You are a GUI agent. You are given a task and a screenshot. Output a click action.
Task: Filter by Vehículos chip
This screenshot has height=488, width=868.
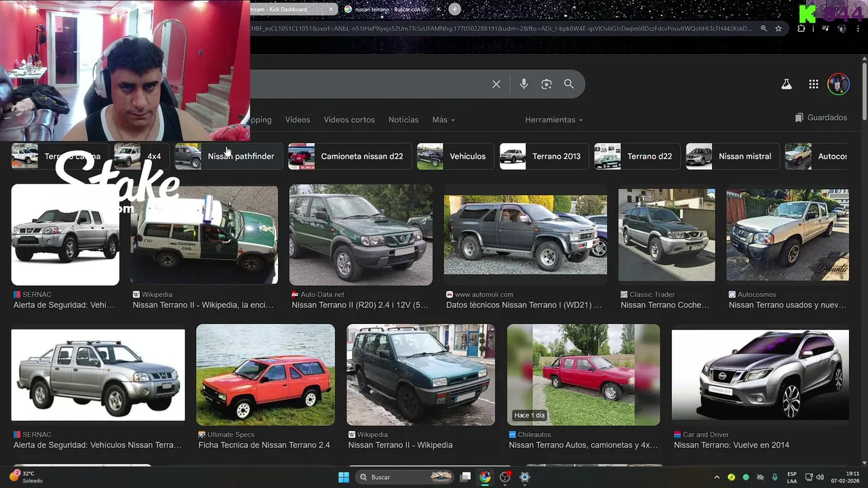coord(456,156)
